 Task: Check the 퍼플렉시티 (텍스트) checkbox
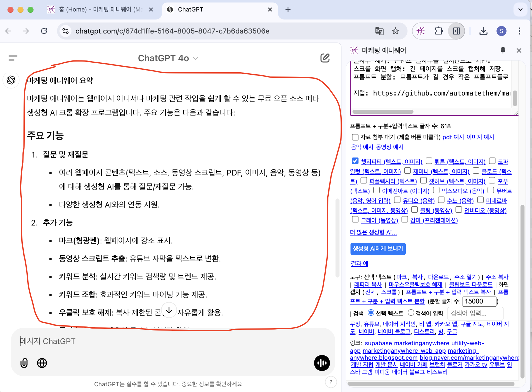[x=364, y=180]
